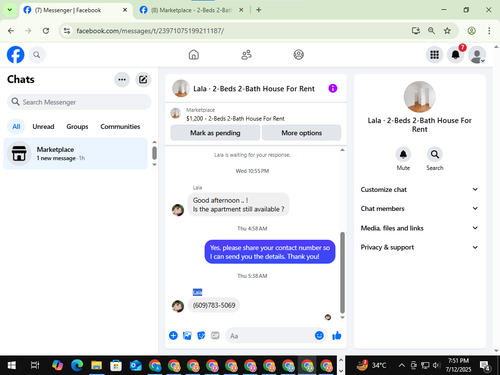Open the Menu grid icon

tap(434, 55)
